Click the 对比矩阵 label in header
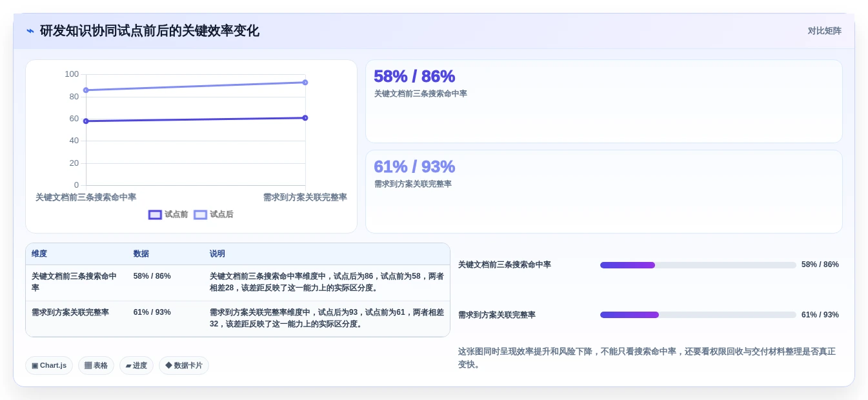868x400 pixels. point(824,31)
